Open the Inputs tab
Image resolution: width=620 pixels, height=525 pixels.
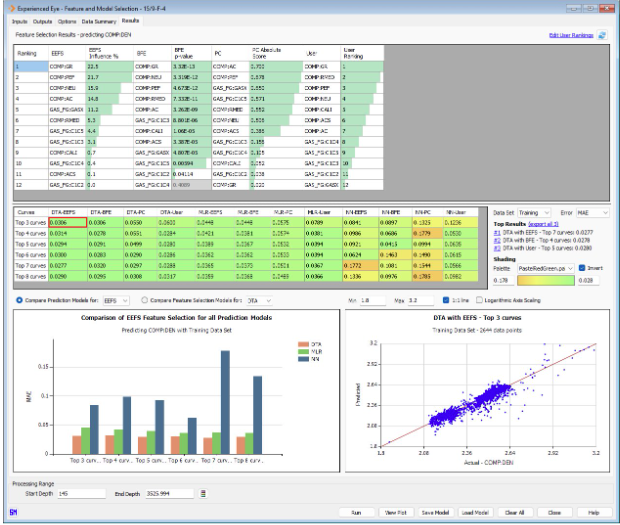click(x=17, y=20)
